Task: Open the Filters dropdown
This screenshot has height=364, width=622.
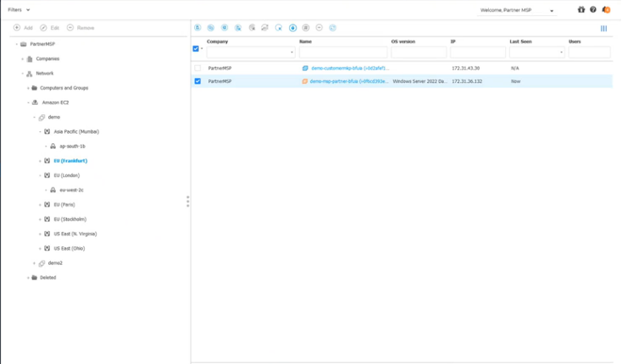Action: (x=19, y=10)
